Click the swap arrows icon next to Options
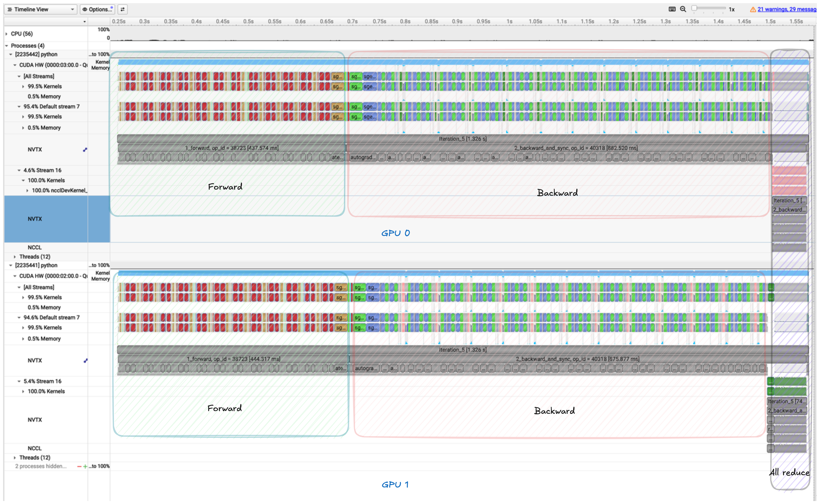This screenshot has height=504, width=820. point(122,9)
